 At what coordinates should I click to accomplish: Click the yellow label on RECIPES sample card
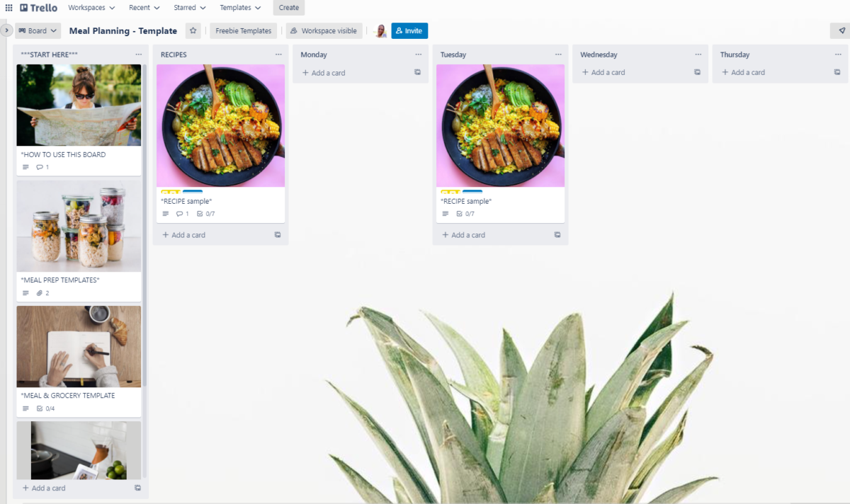[170, 191]
